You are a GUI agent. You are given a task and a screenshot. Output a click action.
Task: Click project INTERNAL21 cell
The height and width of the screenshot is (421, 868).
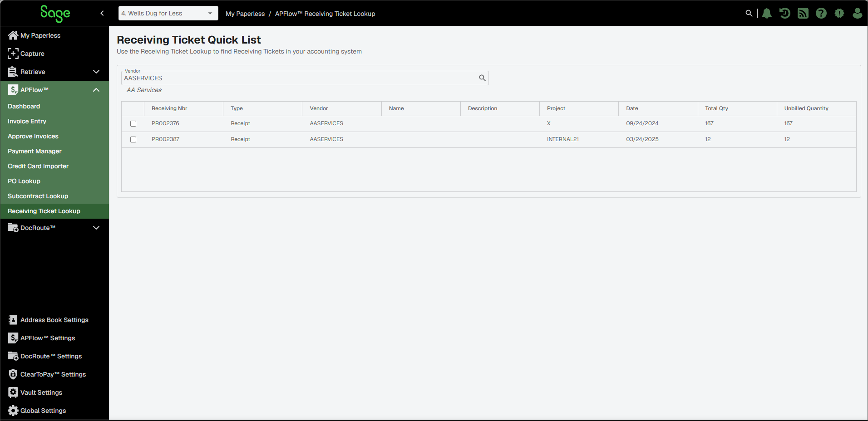(x=563, y=139)
